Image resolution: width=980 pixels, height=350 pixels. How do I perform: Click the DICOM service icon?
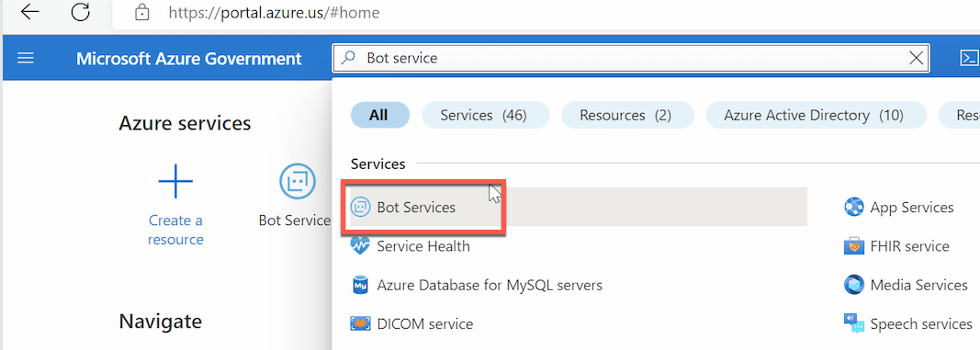[x=361, y=324]
